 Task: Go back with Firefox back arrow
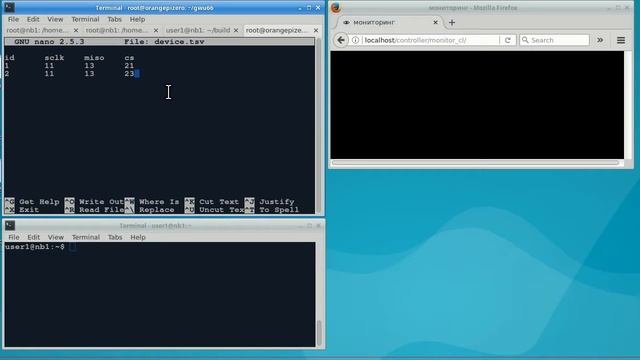tap(341, 40)
